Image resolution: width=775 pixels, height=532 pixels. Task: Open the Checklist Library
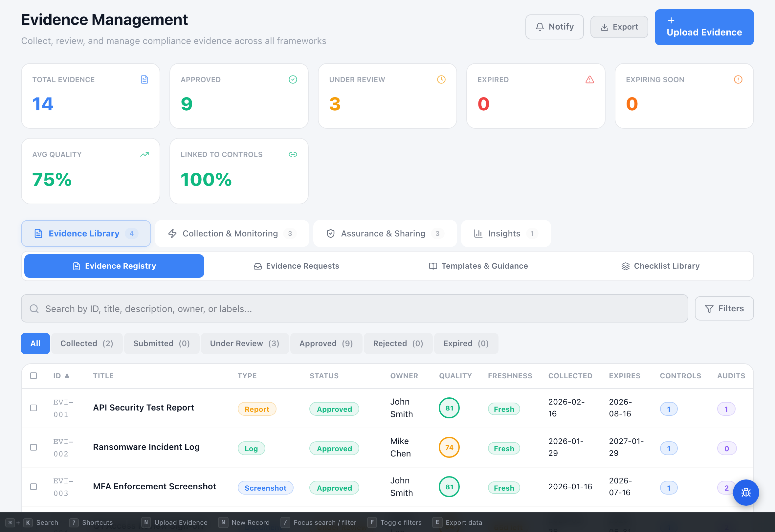660,266
